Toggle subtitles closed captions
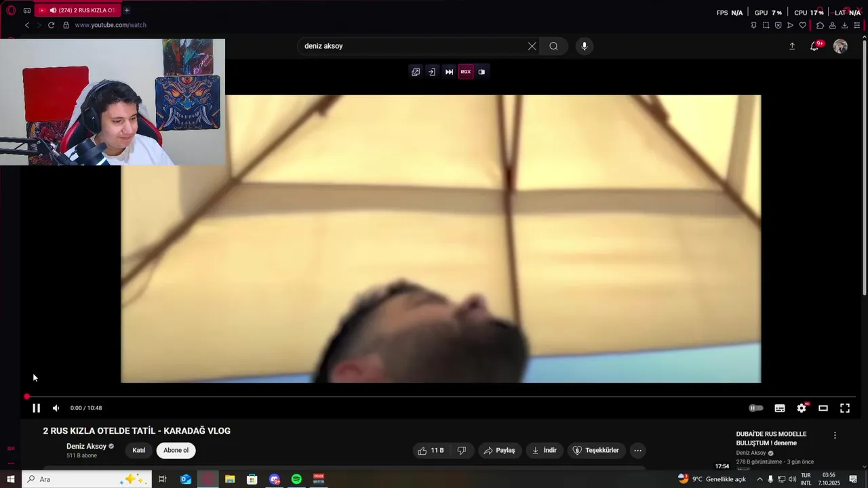868x488 pixels. pyautogui.click(x=780, y=408)
